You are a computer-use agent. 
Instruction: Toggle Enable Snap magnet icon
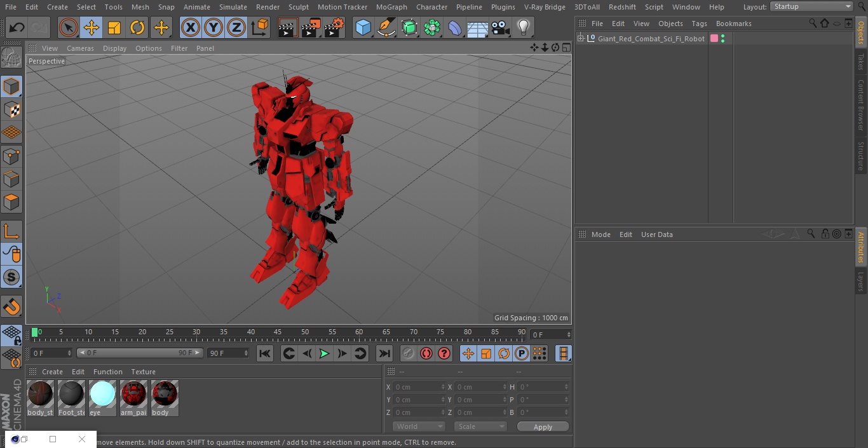click(11, 306)
